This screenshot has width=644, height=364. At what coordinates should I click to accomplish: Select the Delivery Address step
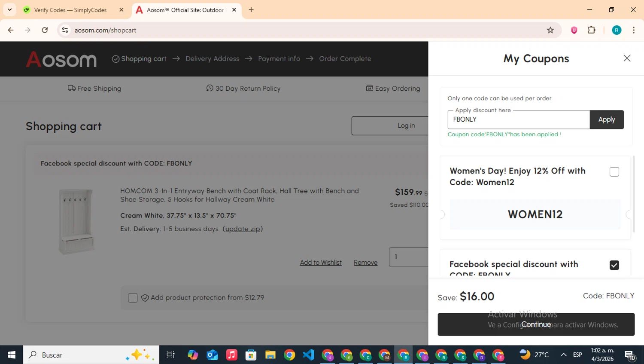(x=212, y=59)
